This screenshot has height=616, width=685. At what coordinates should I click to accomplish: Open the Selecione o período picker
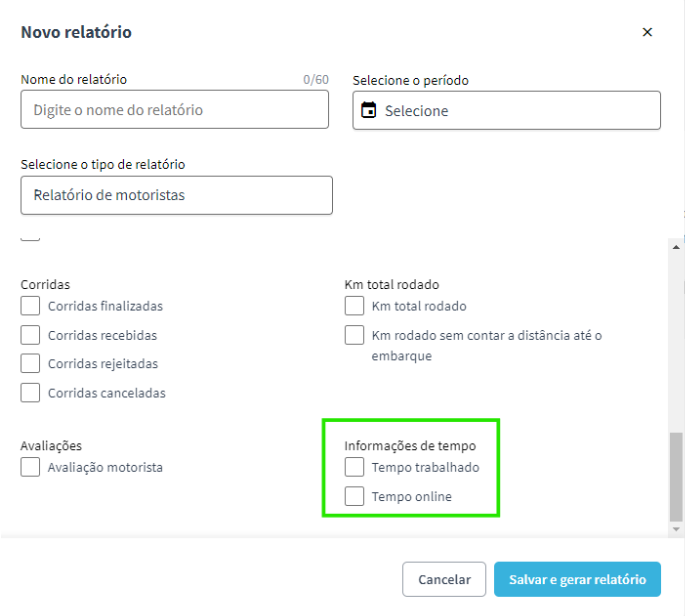point(506,111)
